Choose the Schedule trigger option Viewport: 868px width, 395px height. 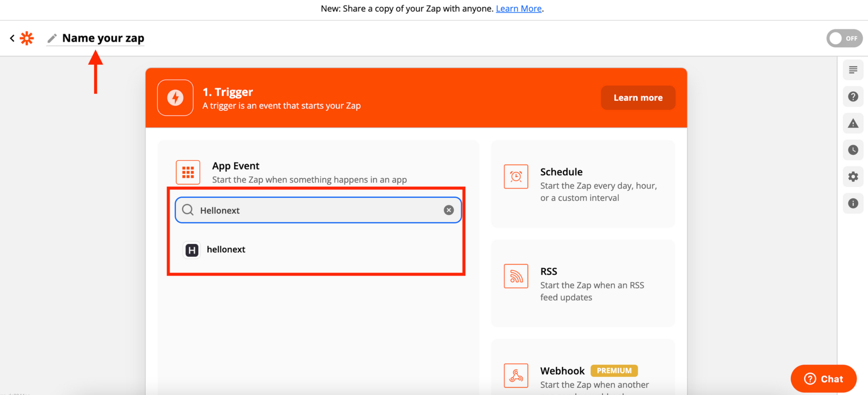click(x=583, y=184)
